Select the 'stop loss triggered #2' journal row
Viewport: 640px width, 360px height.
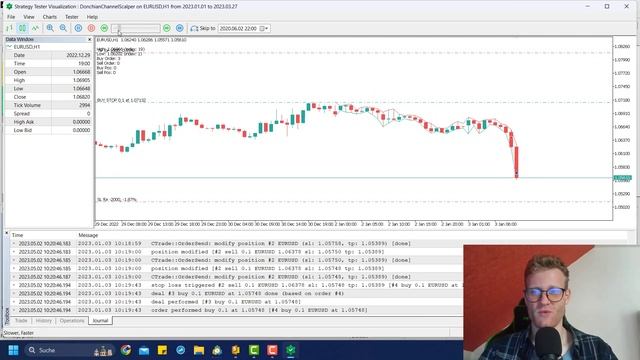pos(237,285)
